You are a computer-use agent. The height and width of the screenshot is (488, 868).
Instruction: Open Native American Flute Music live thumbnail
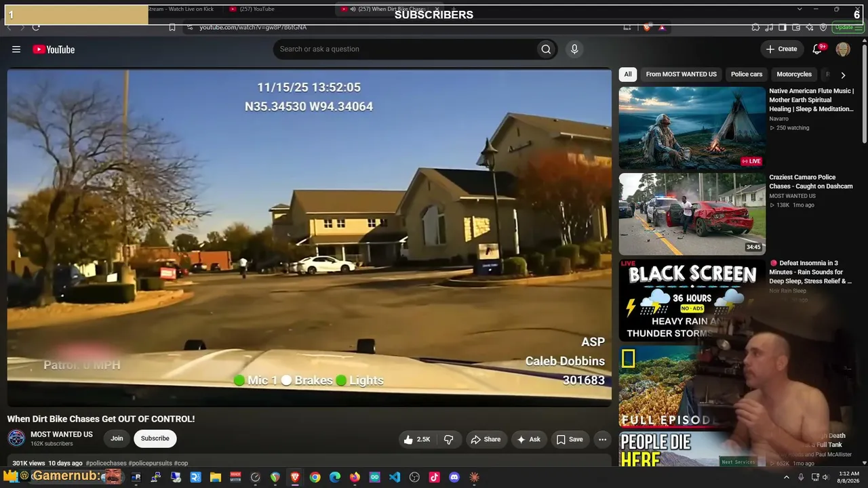tap(692, 127)
